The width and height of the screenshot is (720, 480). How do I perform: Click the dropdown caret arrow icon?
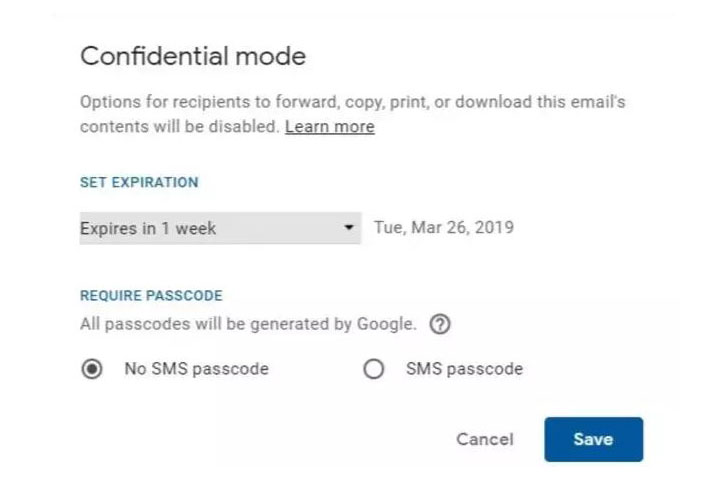click(349, 227)
